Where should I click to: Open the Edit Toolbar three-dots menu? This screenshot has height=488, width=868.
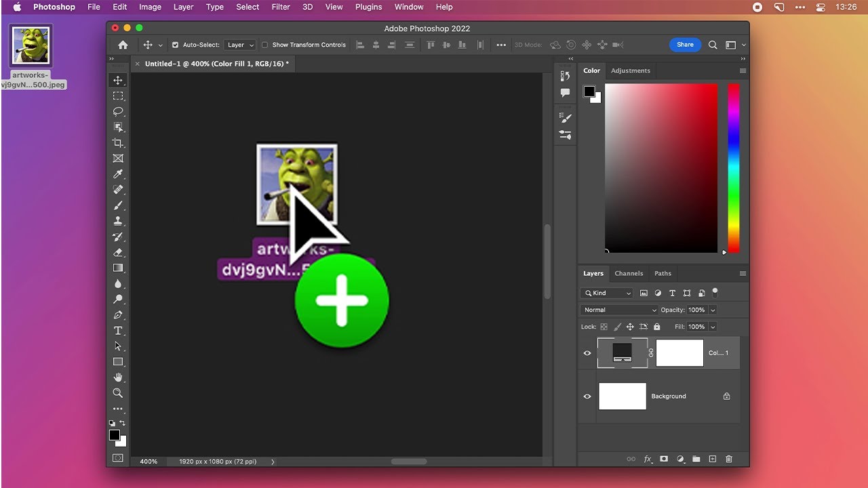click(x=118, y=409)
